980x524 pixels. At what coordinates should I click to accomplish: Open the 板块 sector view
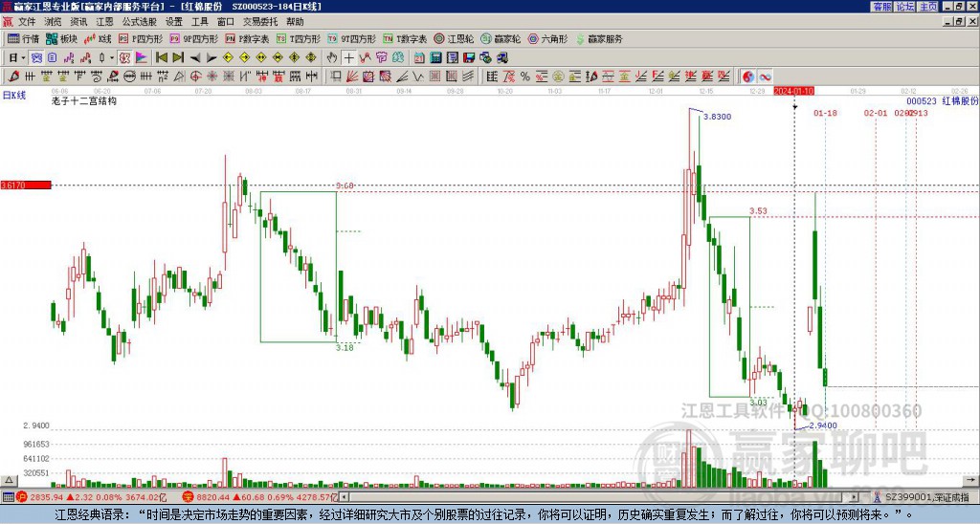tap(61, 38)
